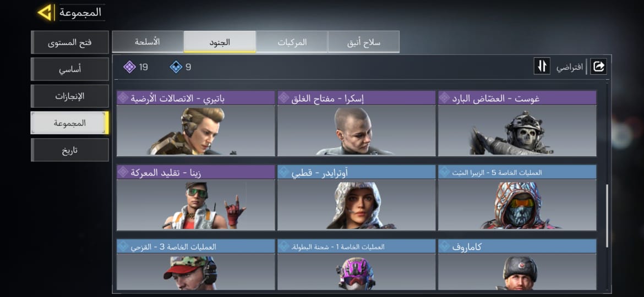Image resolution: width=644 pixels, height=297 pixels.
Task: Select the إسكرا - مفتاح الغلق soldier card
Action: point(357,124)
